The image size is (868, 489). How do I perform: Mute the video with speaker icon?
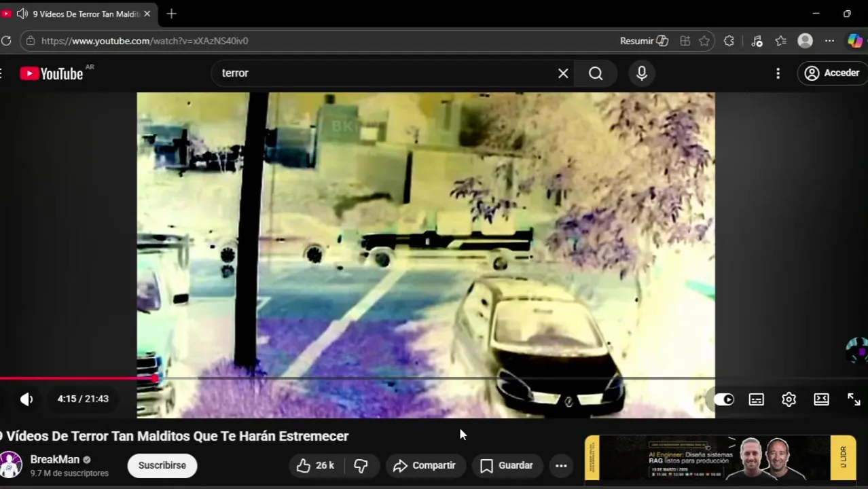pos(26,399)
